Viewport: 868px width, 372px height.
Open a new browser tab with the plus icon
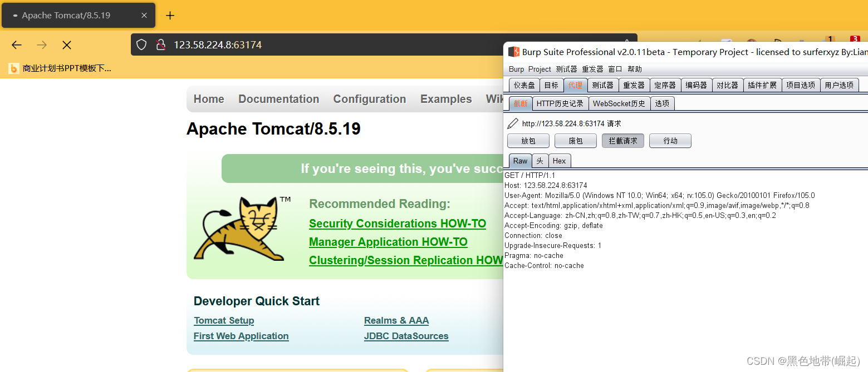pos(170,16)
